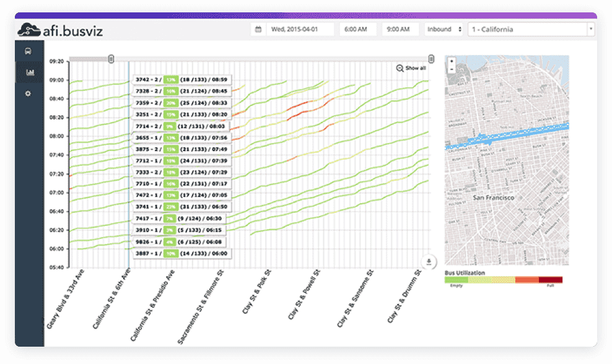Click the zoom-out magnifier icon on the chart

pos(400,69)
